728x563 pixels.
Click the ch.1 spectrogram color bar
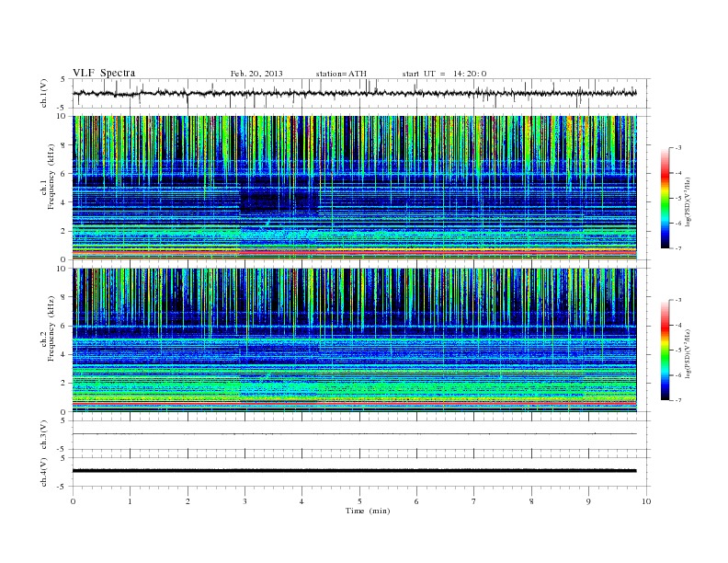(x=665, y=198)
